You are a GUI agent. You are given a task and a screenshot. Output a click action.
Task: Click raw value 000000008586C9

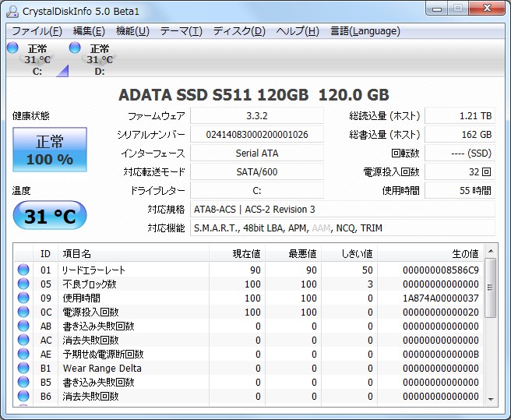click(441, 270)
